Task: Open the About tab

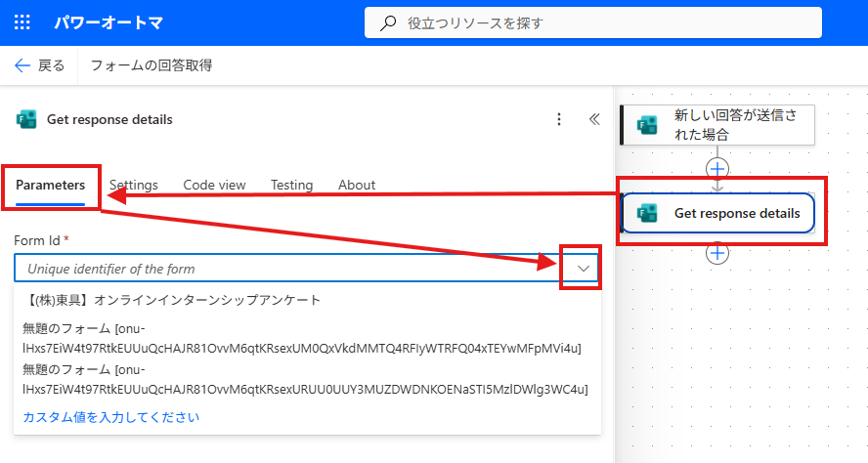Action: tap(357, 186)
